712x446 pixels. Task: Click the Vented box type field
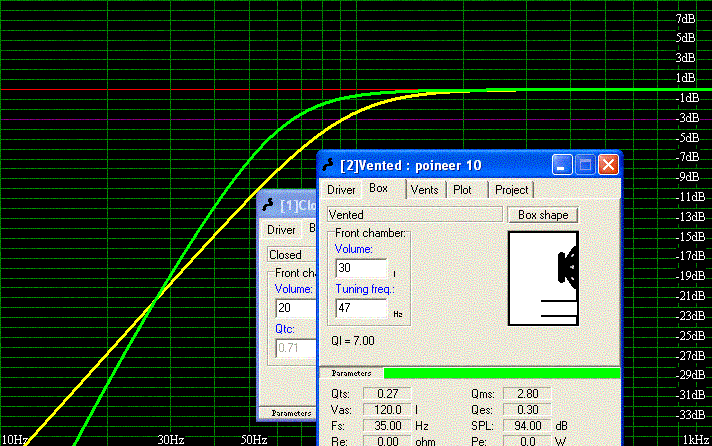point(415,214)
